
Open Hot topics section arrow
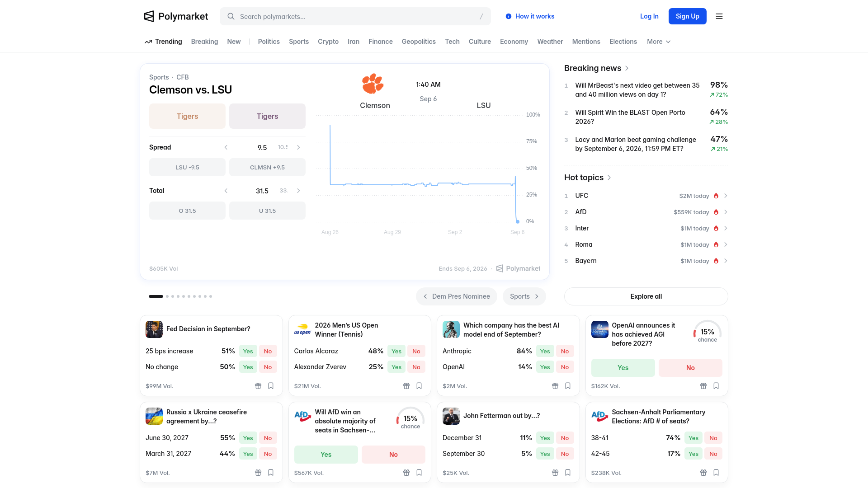pos(609,178)
